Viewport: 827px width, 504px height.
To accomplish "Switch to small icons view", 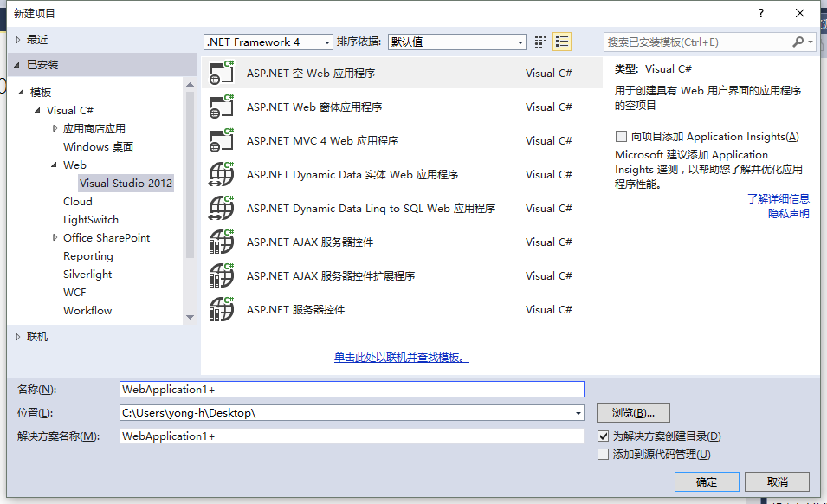I will (x=540, y=42).
